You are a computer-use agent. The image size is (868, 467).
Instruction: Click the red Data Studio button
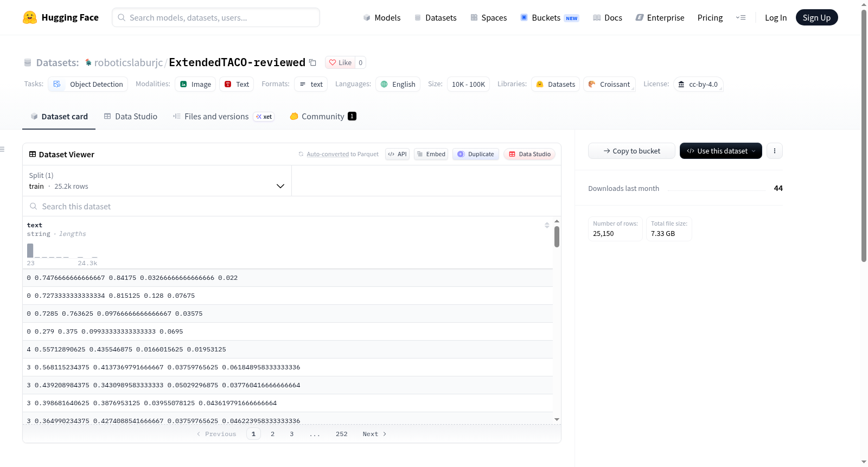[529, 154]
